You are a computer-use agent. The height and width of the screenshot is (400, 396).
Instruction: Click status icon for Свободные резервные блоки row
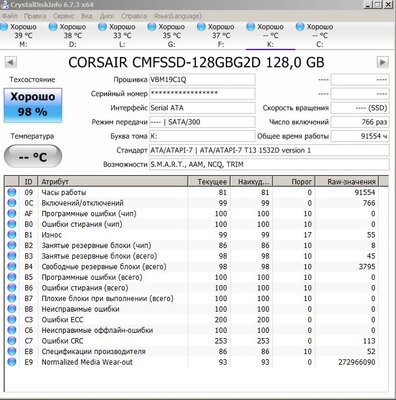(x=12, y=267)
